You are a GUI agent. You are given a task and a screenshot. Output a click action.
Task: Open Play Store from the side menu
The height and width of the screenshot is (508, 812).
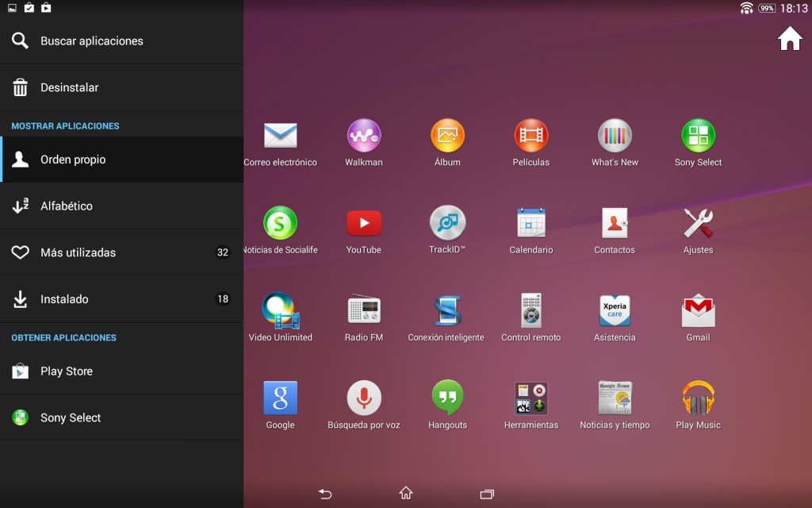[x=121, y=371]
